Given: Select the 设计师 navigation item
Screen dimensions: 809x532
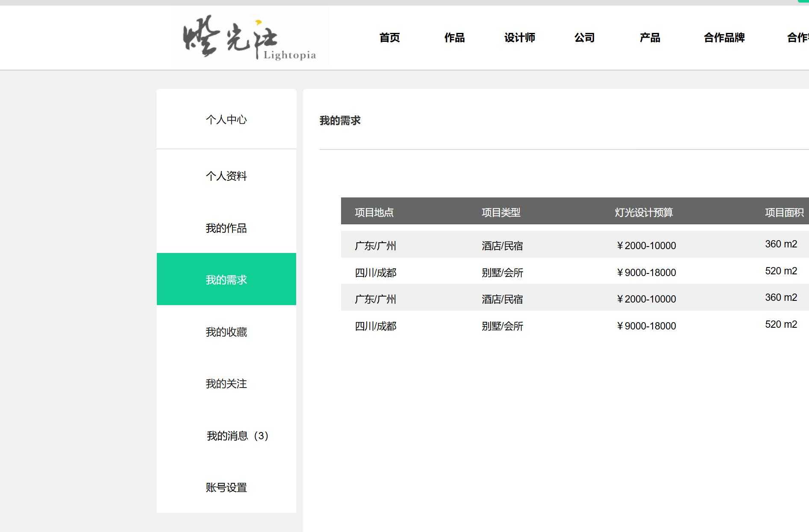Looking at the screenshot, I should (x=520, y=38).
